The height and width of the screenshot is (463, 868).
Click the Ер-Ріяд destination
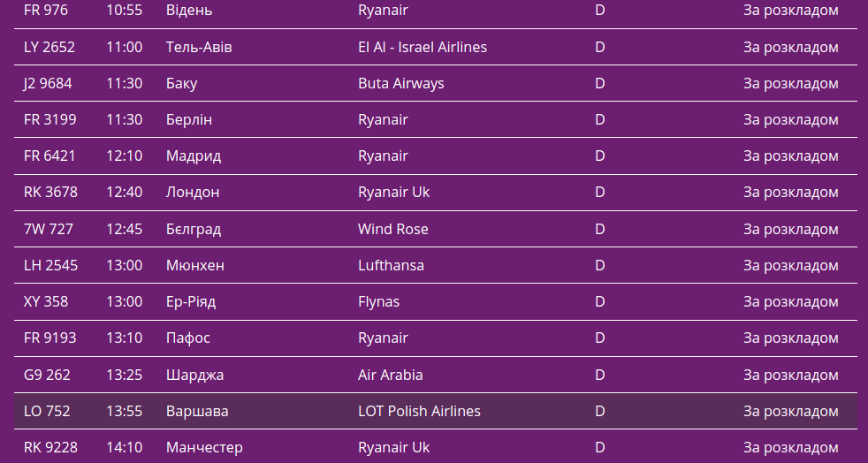(190, 301)
